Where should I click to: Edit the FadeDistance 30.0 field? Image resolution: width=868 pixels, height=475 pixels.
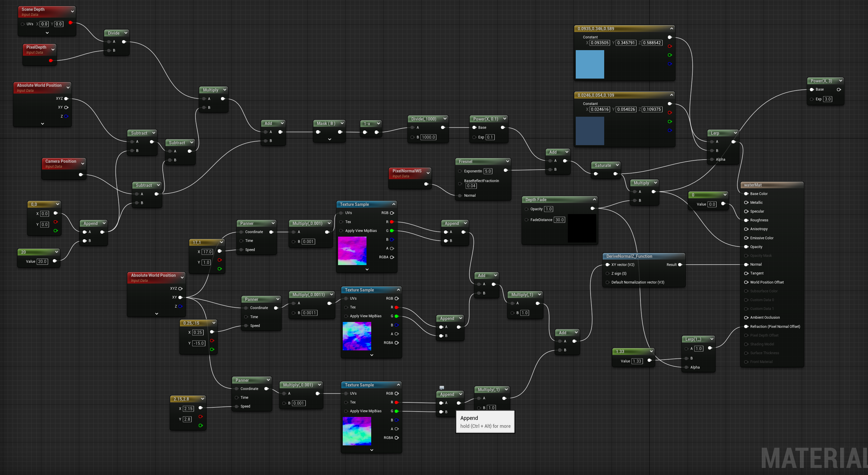click(x=559, y=220)
